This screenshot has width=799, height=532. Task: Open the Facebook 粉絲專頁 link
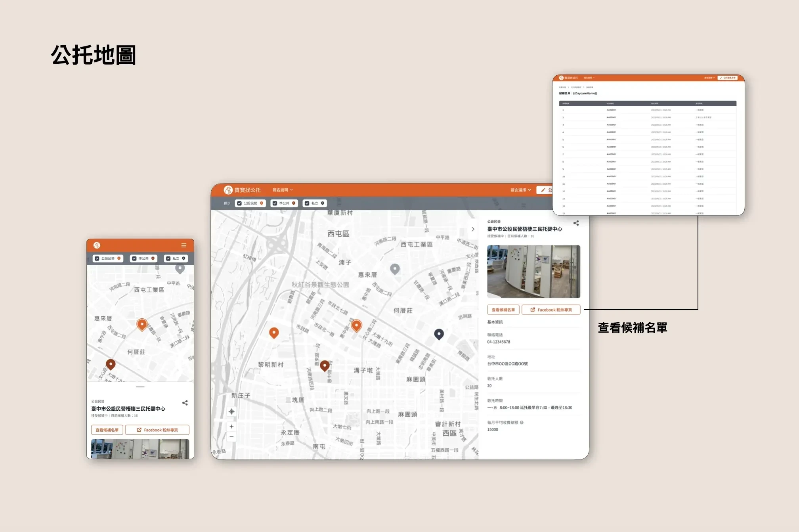tap(551, 310)
